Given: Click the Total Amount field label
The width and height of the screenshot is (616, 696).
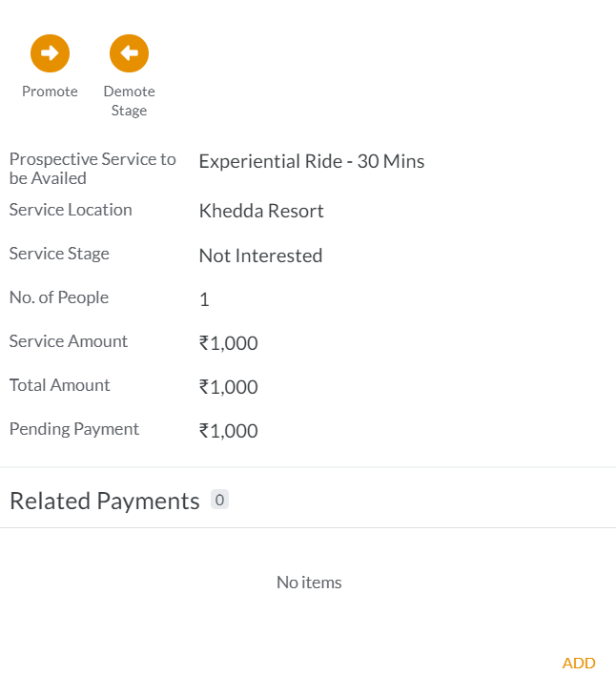Looking at the screenshot, I should pos(59,385).
